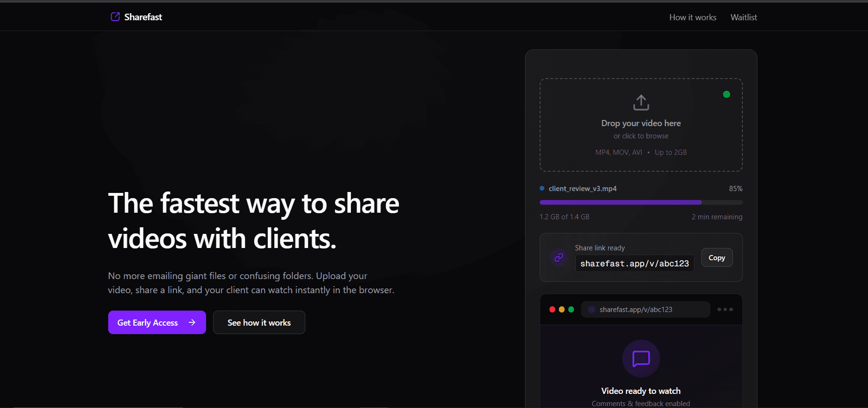Click the blue dot beside client_review_v3.mp4
This screenshot has height=408, width=868.
point(542,189)
